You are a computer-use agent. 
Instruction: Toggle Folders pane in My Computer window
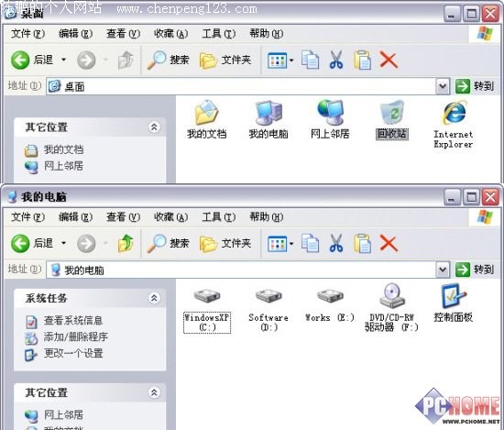click(x=225, y=243)
